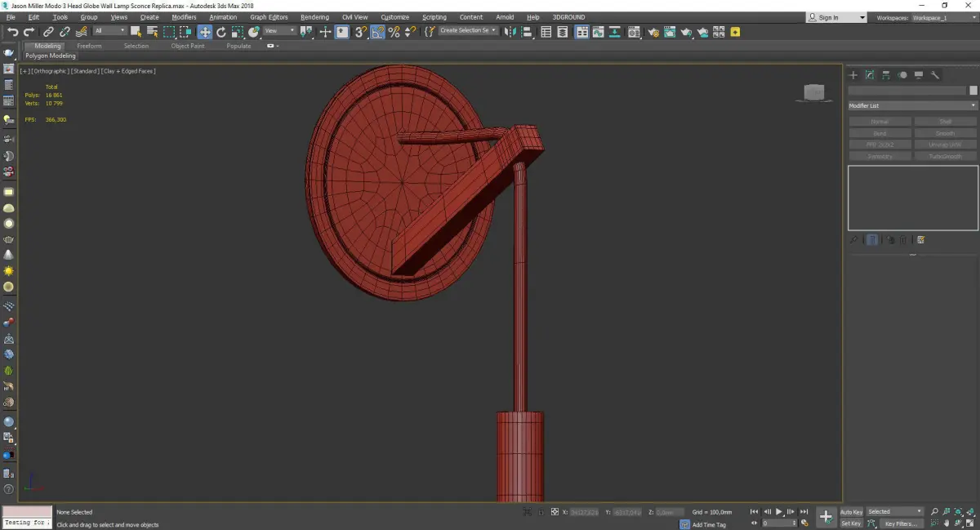Toggle Selection Lock padlock in status bar

(x=541, y=511)
